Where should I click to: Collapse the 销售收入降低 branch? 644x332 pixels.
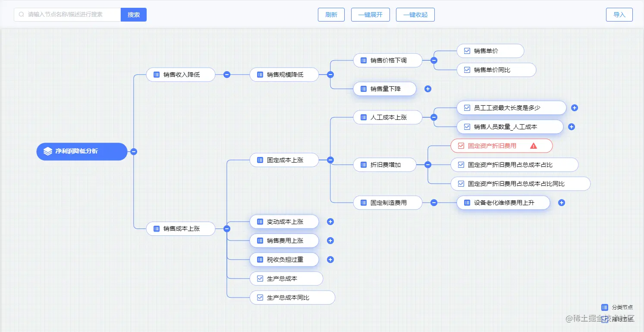227,75
